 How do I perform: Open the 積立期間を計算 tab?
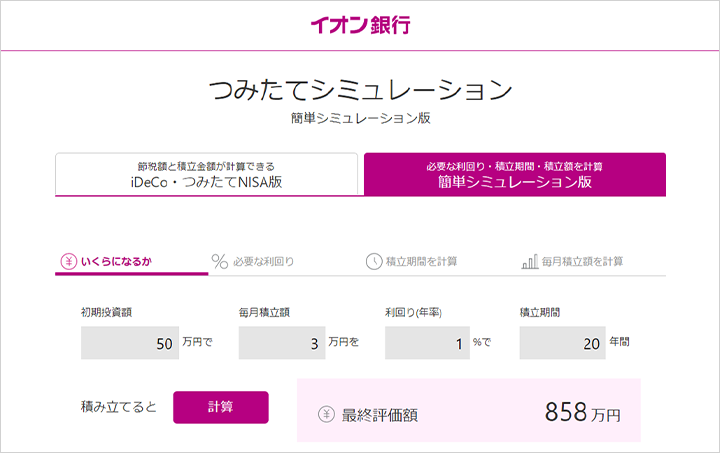[437, 262]
